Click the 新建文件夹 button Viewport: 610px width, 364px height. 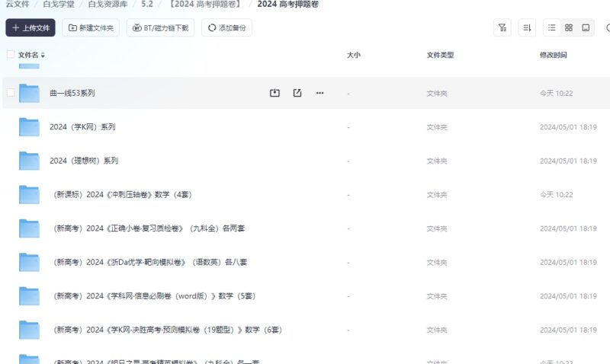(91, 27)
